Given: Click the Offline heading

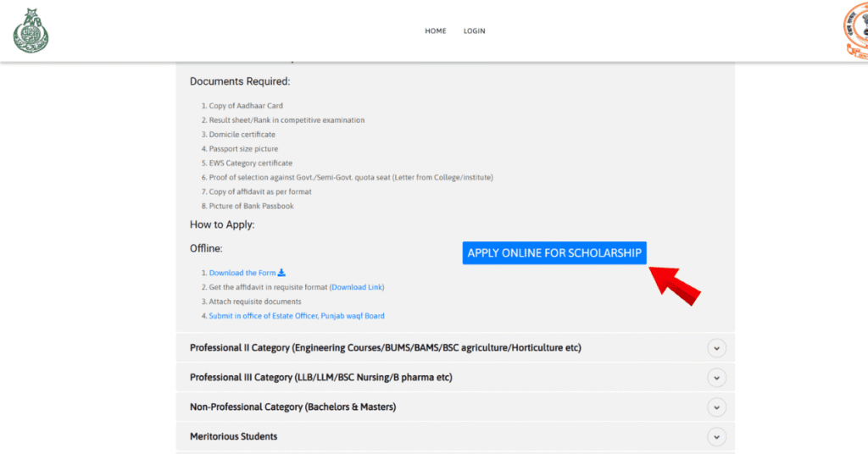Looking at the screenshot, I should pos(206,248).
